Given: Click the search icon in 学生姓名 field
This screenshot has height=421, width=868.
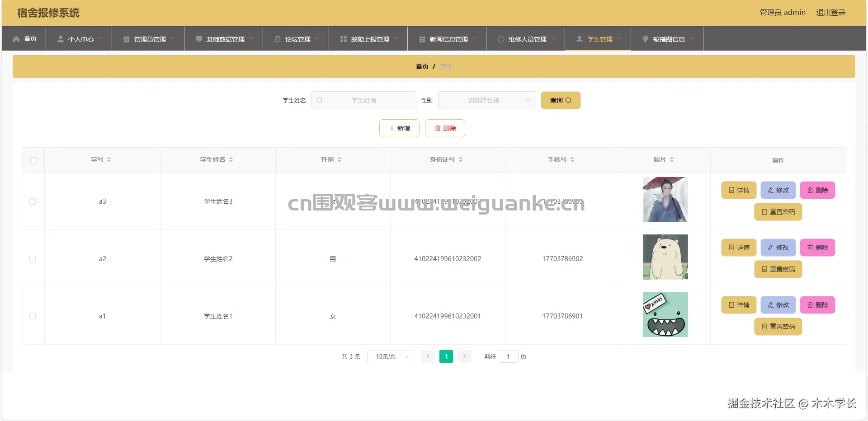Looking at the screenshot, I should click(319, 100).
